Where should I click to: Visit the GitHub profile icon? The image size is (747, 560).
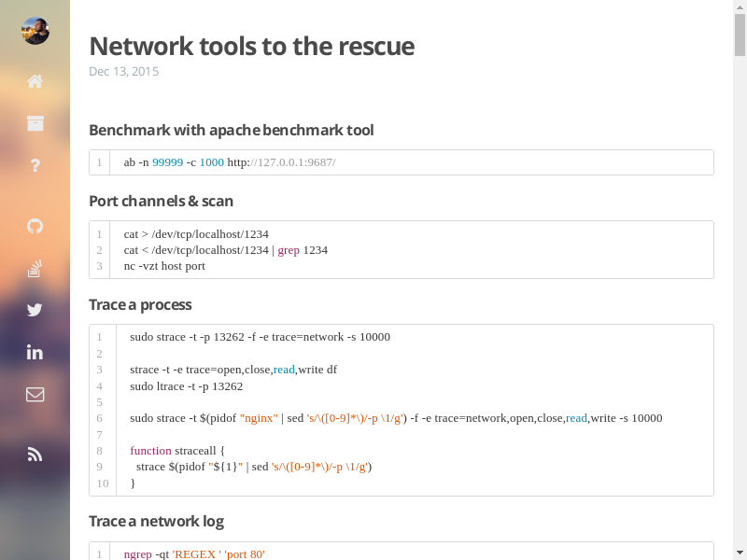[x=35, y=226]
